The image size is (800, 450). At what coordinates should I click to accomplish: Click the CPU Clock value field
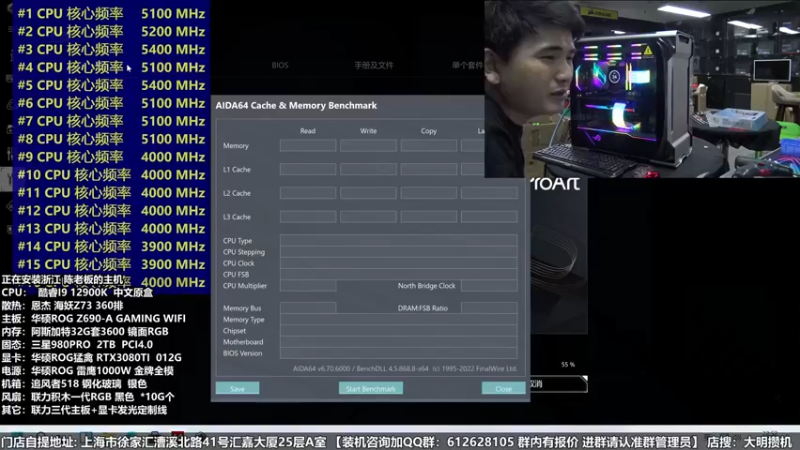pos(398,263)
